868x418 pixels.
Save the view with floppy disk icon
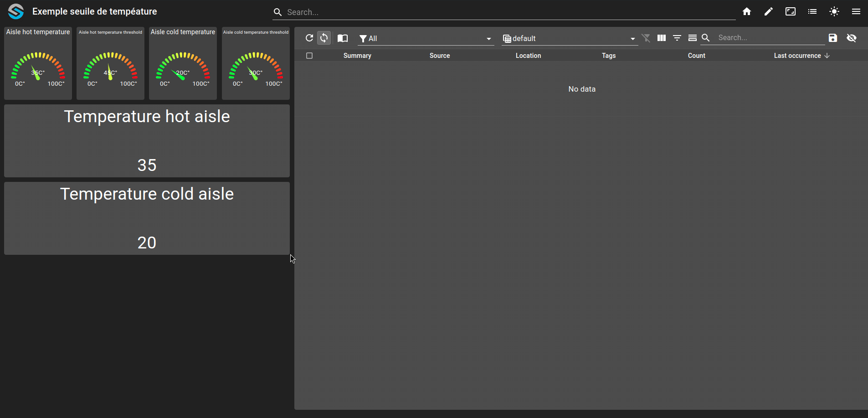(x=833, y=38)
